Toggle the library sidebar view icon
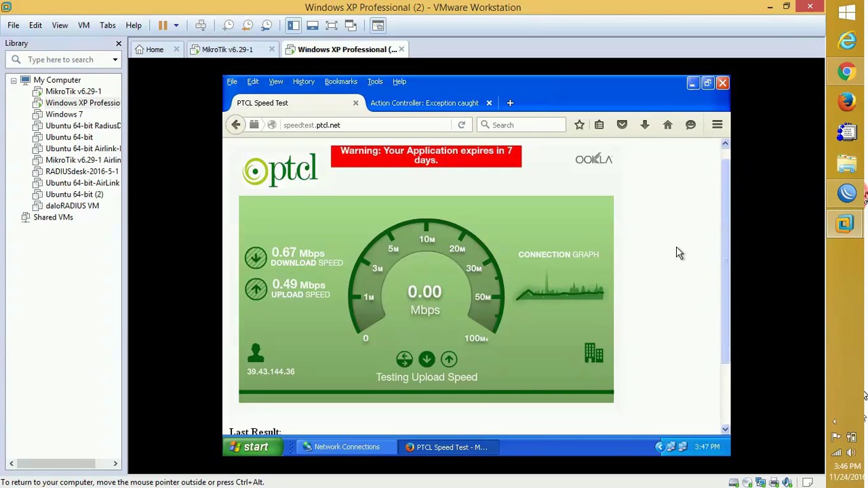This screenshot has width=868, height=488. point(293,25)
